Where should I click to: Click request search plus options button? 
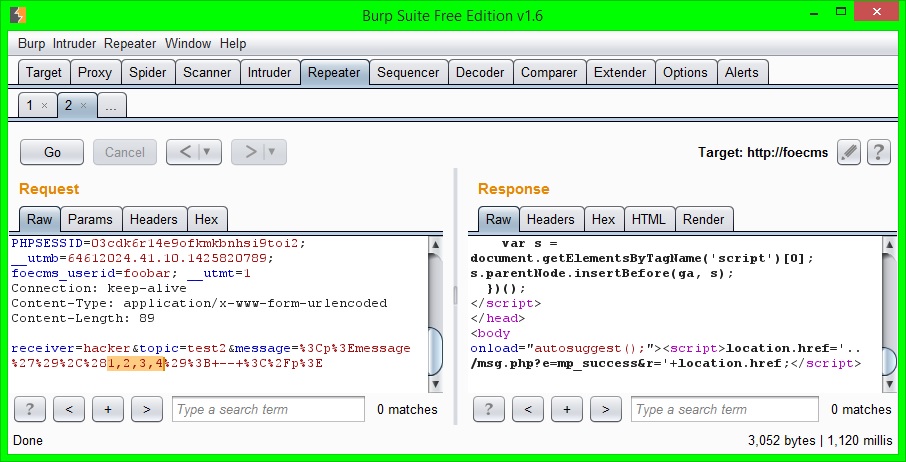click(x=107, y=409)
